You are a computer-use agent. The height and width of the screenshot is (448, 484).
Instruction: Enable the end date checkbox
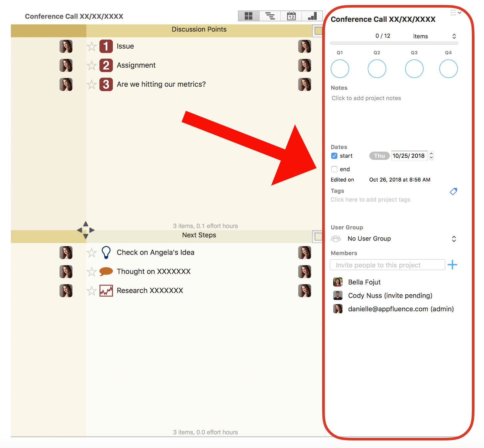[334, 169]
